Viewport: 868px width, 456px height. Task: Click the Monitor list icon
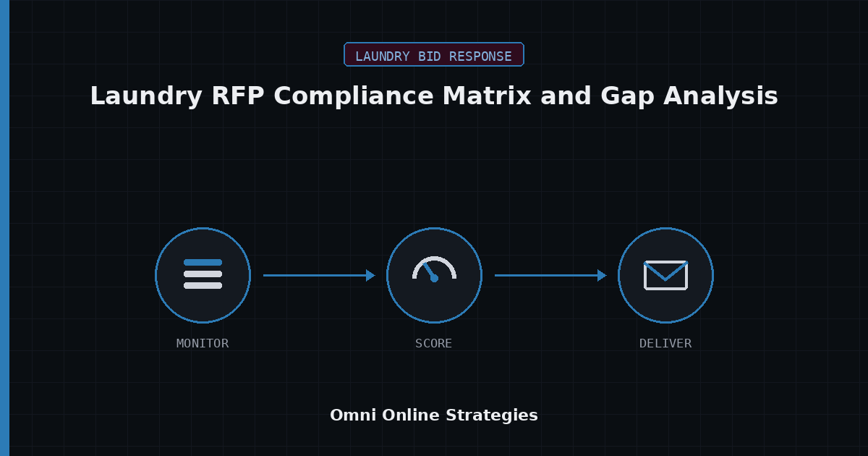203,275
